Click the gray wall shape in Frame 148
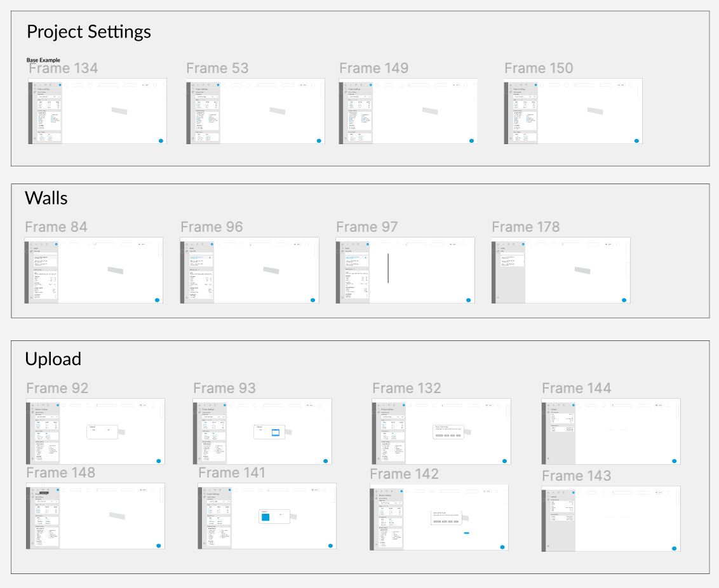This screenshot has width=719, height=588. [x=117, y=516]
